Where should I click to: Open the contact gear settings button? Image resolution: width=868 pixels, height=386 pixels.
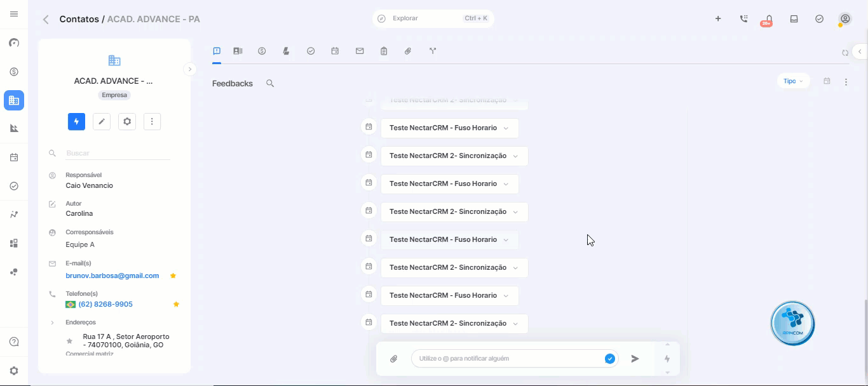coord(127,121)
